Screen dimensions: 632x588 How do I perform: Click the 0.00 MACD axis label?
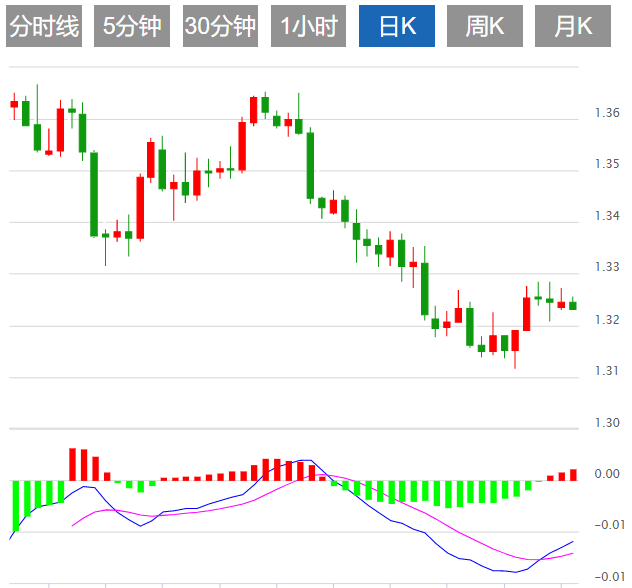[607, 474]
